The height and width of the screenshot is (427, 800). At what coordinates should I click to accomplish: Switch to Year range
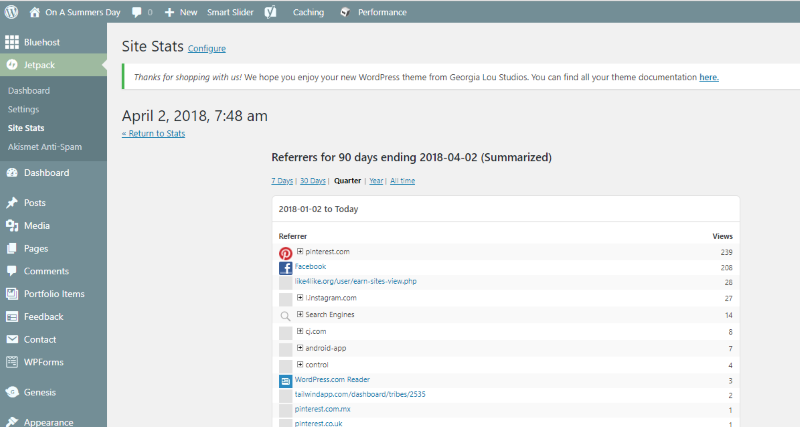[x=376, y=181]
